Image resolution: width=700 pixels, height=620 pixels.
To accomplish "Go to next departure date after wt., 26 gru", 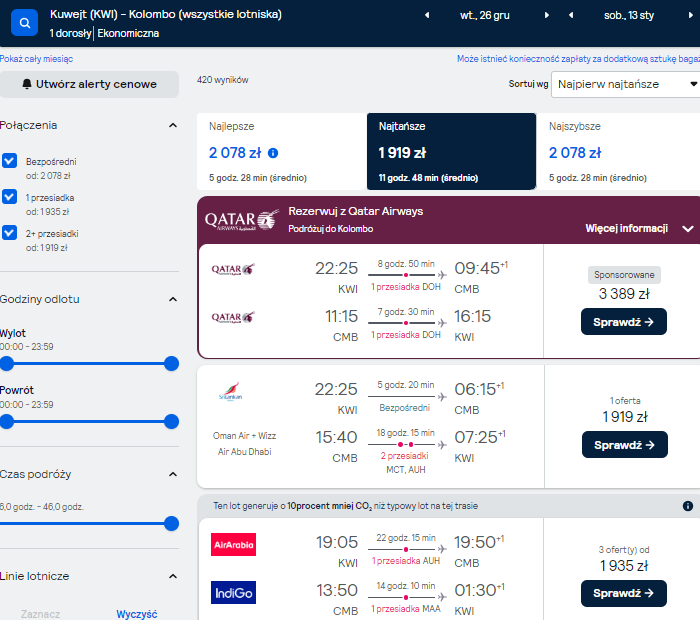I will coord(546,15).
